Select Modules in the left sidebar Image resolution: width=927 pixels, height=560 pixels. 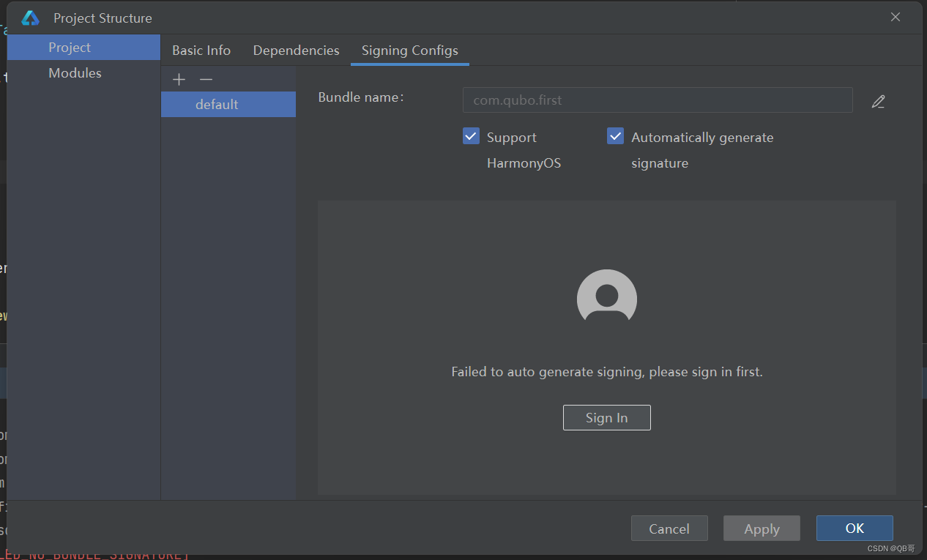click(x=75, y=72)
